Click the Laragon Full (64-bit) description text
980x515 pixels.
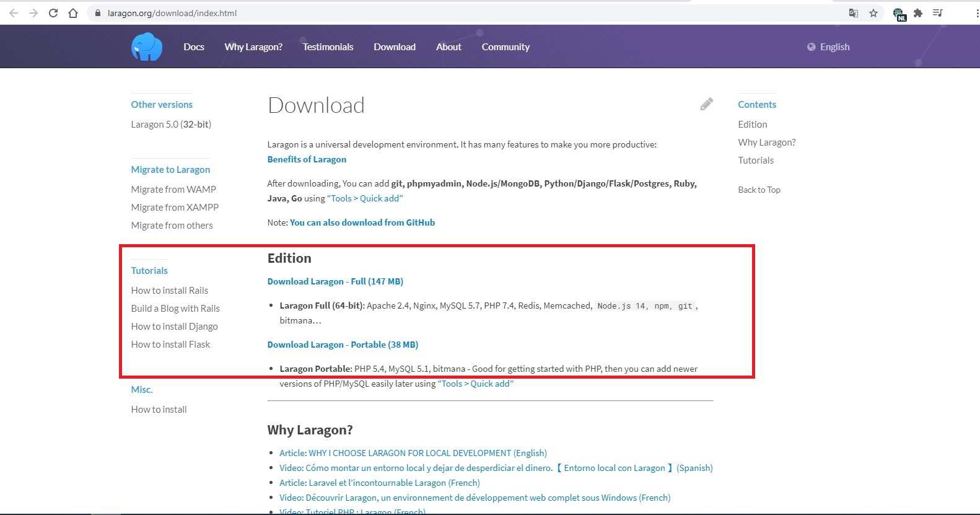pyautogui.click(x=489, y=313)
